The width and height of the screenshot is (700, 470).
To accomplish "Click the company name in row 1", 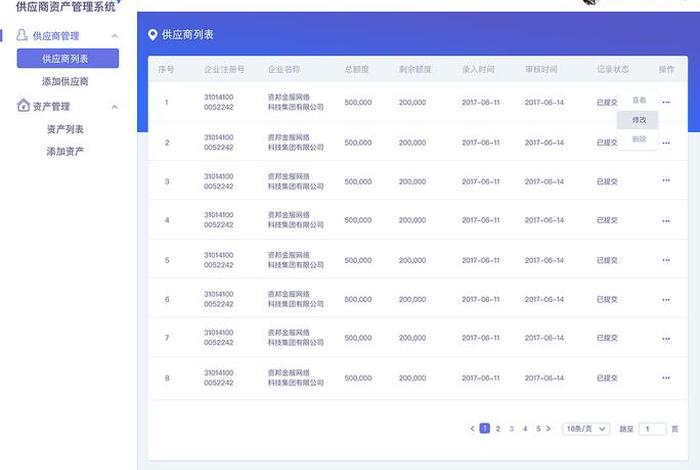I will pos(296,102).
